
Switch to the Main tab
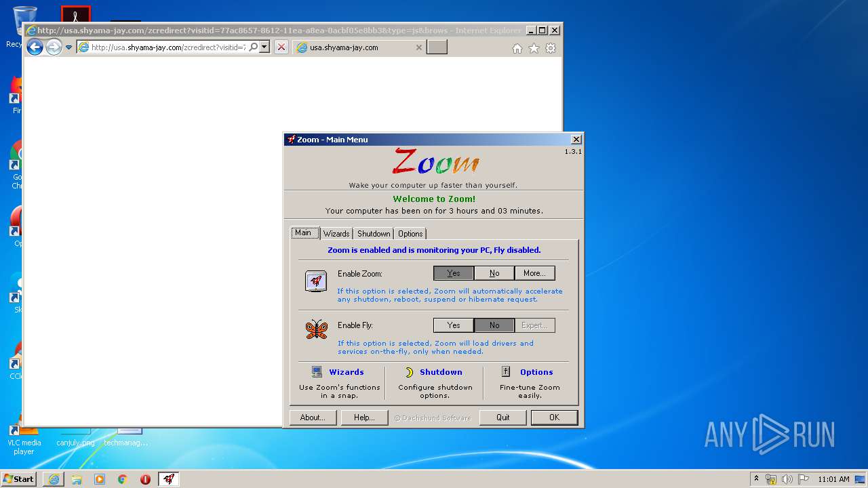tap(304, 232)
